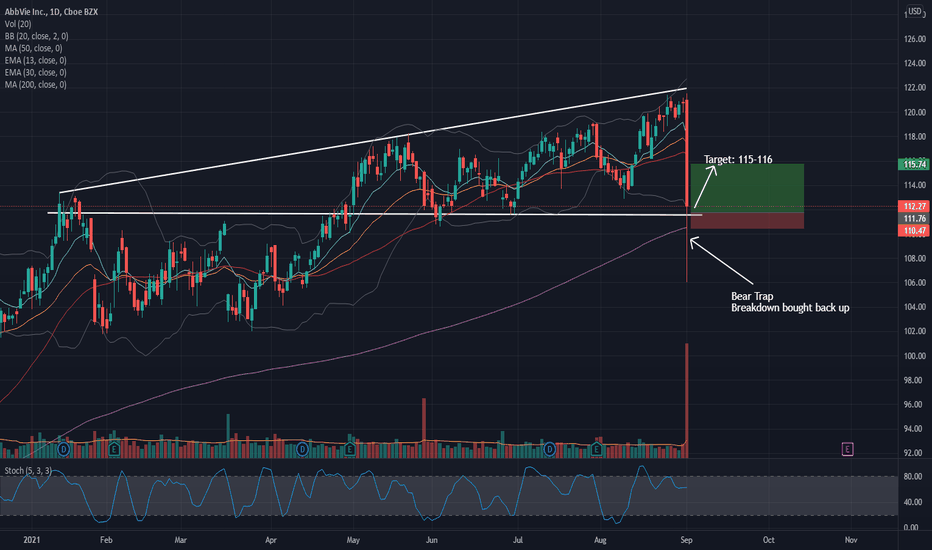Click the 2021 label on time axis
Screen dimensions: 932x550
click(x=32, y=540)
